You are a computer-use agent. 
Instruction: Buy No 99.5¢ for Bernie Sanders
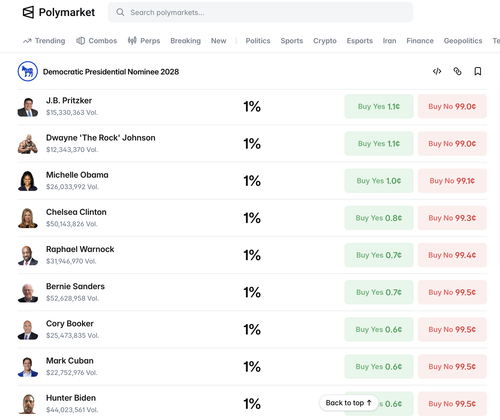[x=452, y=292]
